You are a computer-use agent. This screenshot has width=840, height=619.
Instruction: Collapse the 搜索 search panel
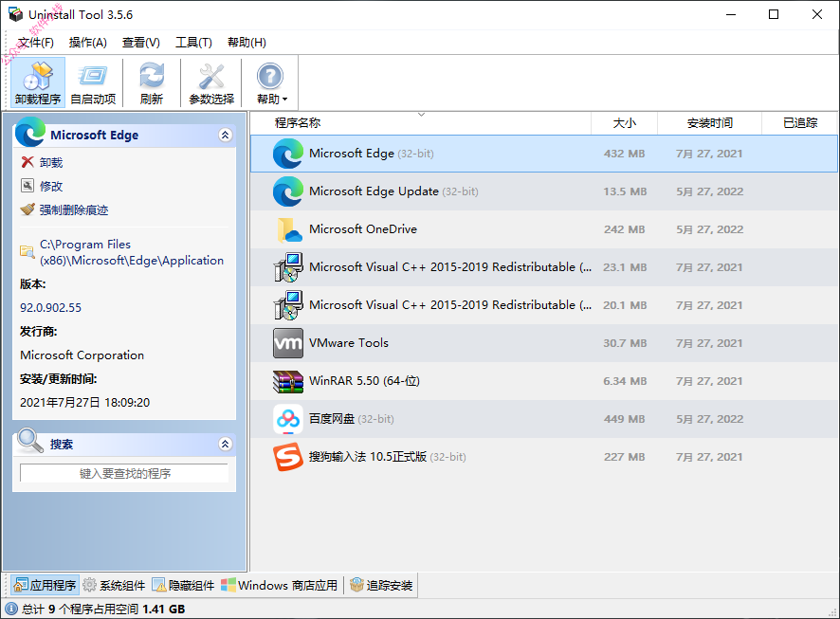(x=226, y=444)
